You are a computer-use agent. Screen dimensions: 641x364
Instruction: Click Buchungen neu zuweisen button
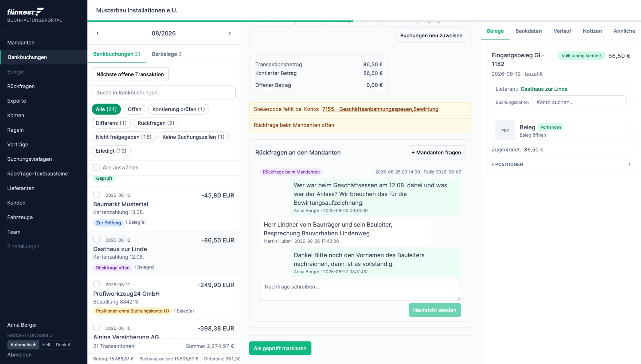tap(431, 35)
